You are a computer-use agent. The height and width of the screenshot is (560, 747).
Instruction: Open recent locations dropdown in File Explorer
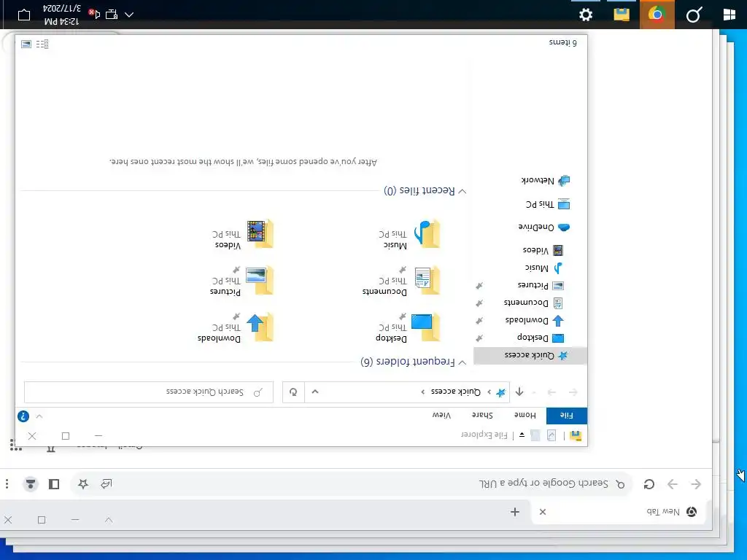(x=534, y=392)
